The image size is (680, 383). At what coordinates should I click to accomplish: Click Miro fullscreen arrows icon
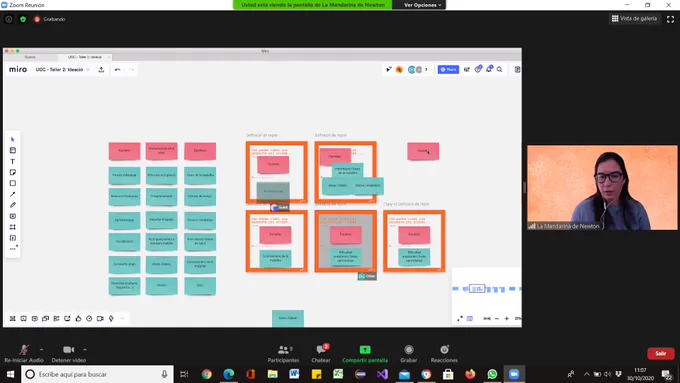(460, 318)
